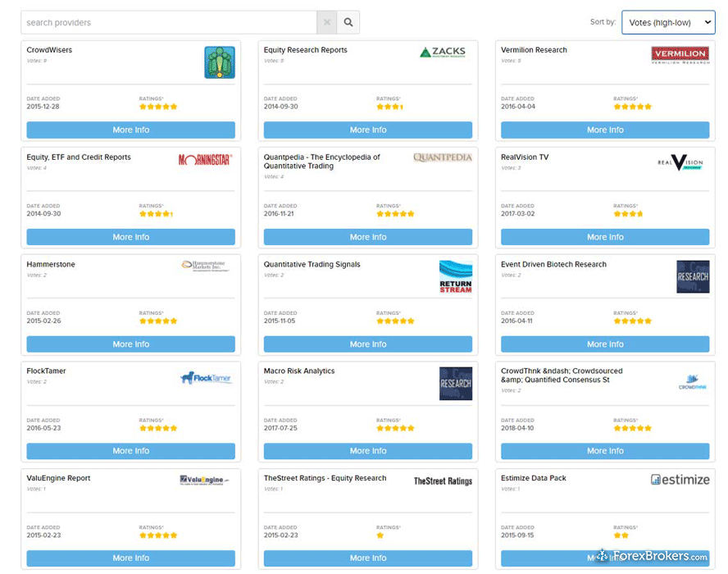Click the FlockTamer logo
728x574 pixels.
(206, 378)
